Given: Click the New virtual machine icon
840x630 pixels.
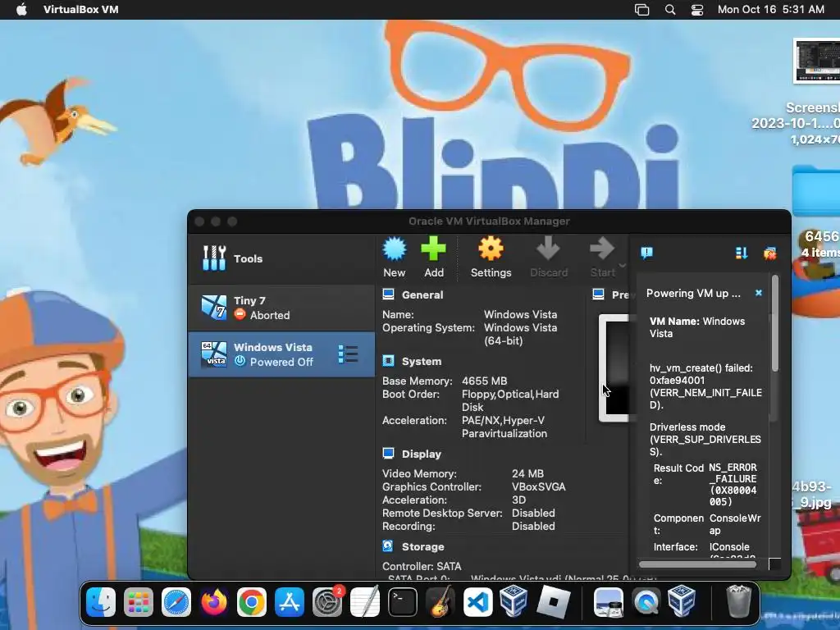Looking at the screenshot, I should tap(395, 249).
